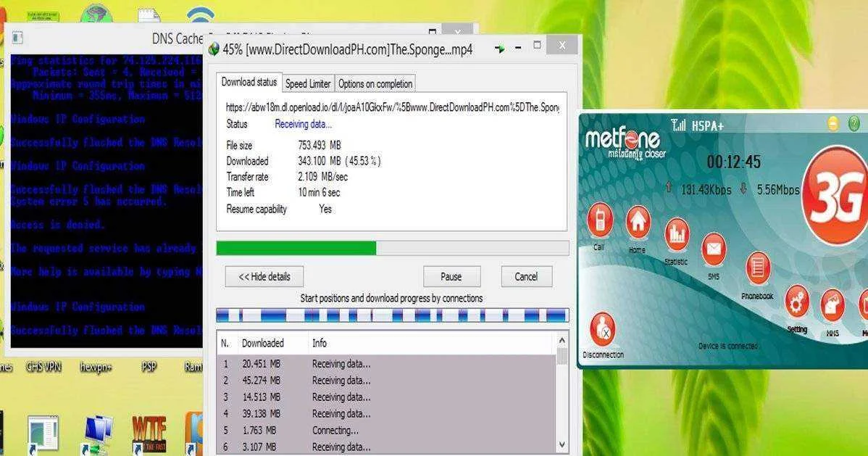Viewport: 868px width, 456px height.
Task: Select connection row 1 with 20.451 MB
Action: [x=386, y=364]
